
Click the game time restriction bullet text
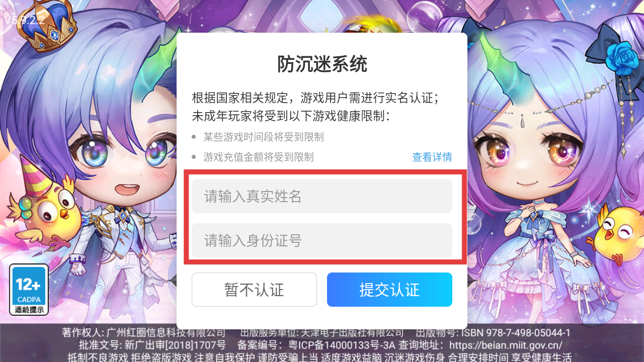tap(264, 137)
